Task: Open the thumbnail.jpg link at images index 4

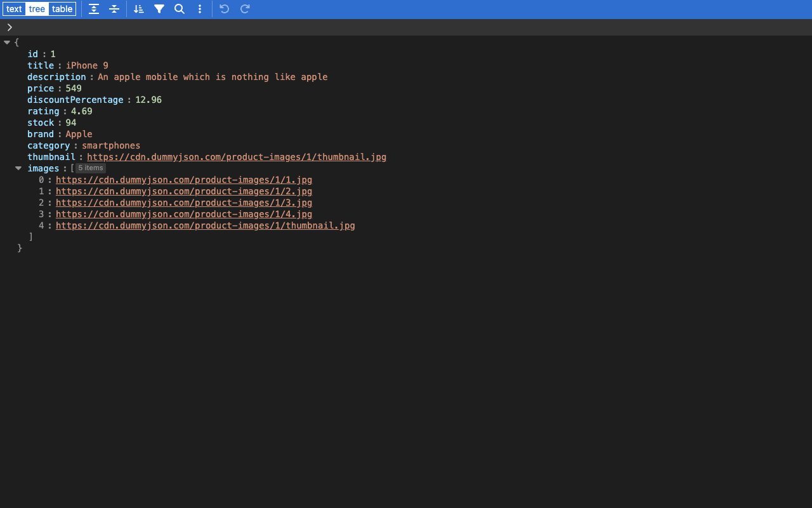Action: pos(206,225)
